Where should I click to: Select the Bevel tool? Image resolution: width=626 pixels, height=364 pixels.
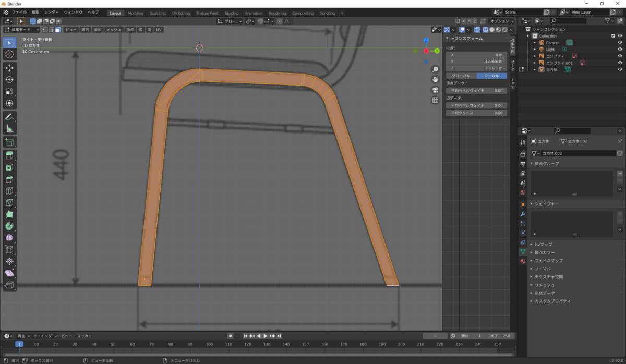click(x=9, y=179)
